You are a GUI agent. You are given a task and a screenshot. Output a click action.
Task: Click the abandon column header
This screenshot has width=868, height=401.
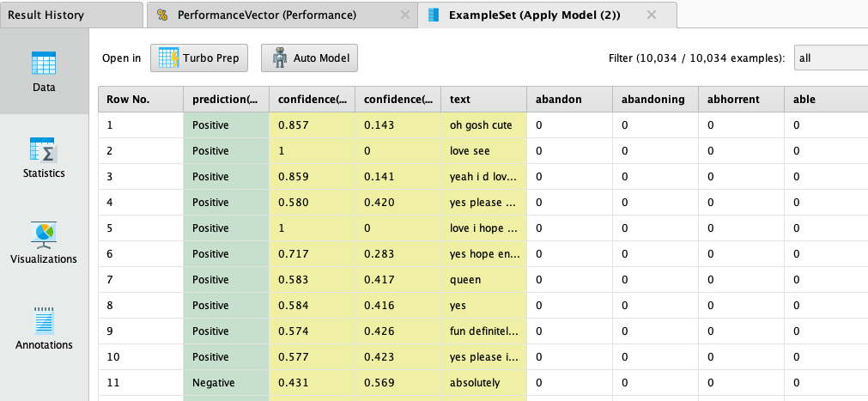tap(569, 99)
